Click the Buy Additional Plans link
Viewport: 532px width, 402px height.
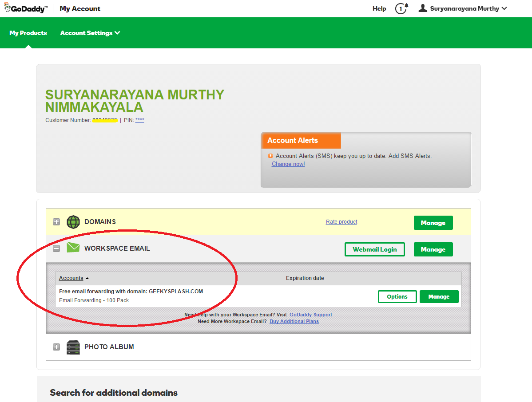tap(294, 321)
